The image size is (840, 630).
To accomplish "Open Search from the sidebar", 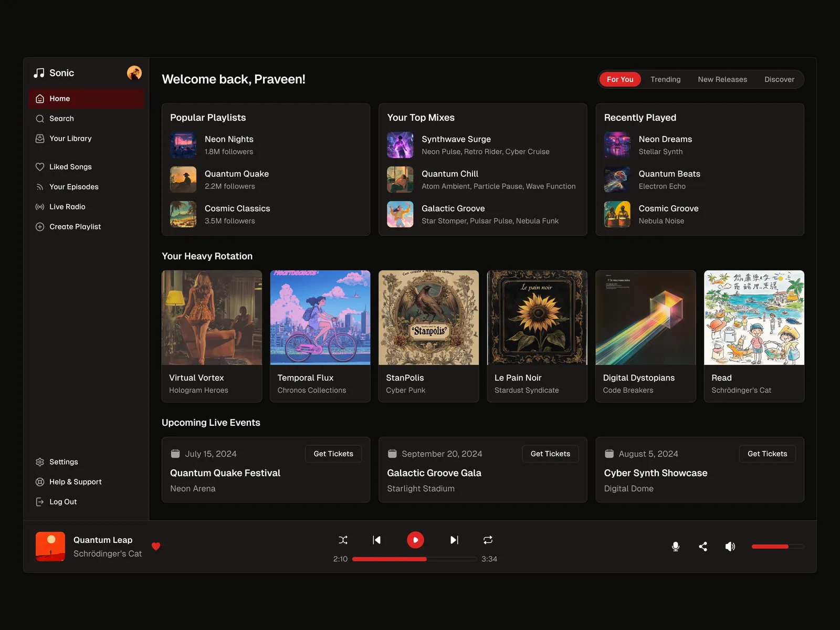I will [x=61, y=119].
